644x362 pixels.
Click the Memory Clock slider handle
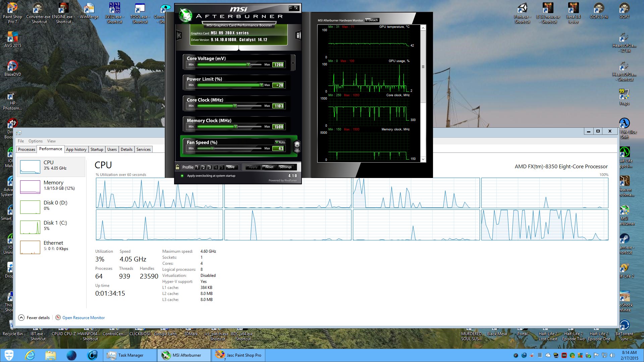(x=236, y=126)
